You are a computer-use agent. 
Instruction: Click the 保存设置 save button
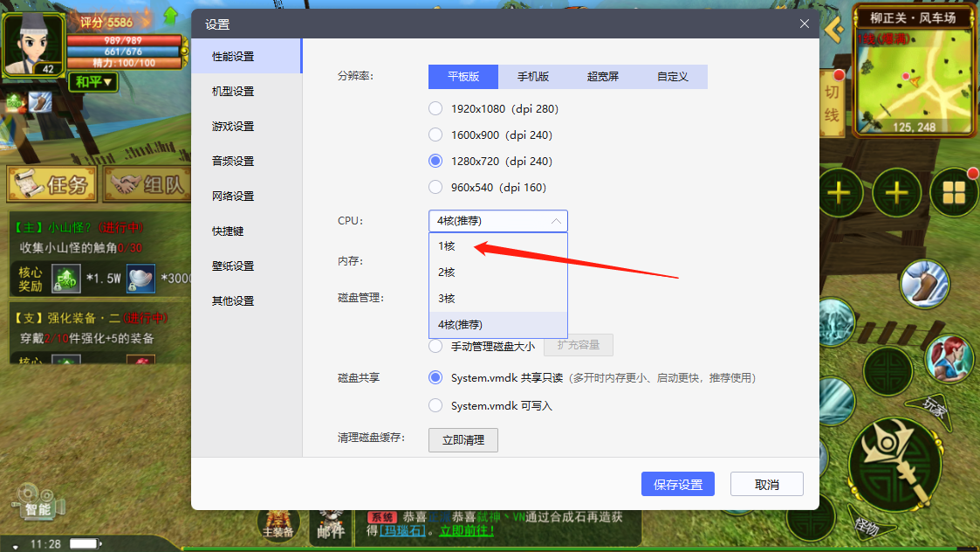pos(677,485)
